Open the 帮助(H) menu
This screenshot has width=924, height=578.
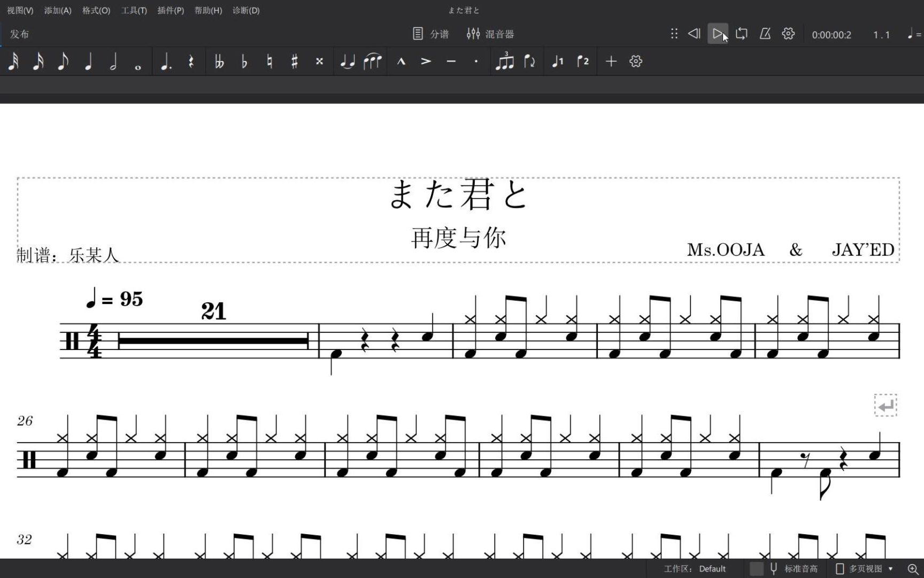(208, 10)
